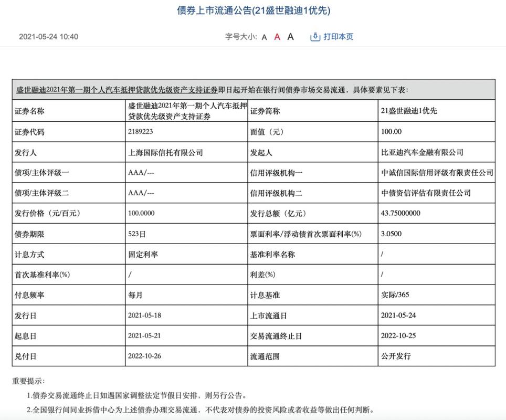The height and width of the screenshot is (420, 506).
Task: Click the 流通范围 label
Action: 265,356
